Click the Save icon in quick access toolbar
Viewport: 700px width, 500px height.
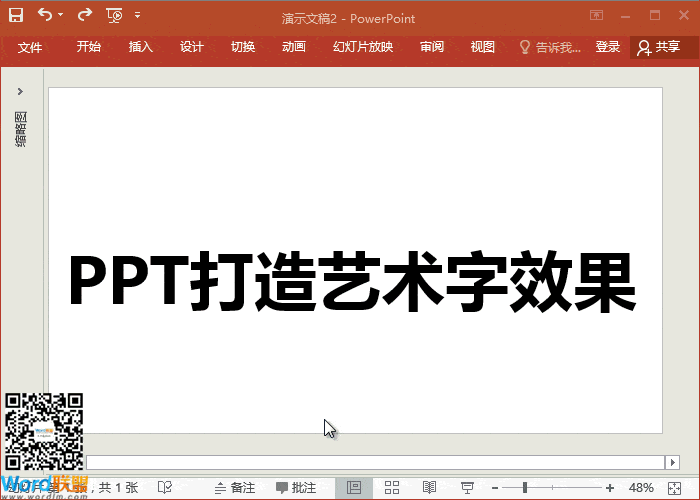(x=16, y=15)
